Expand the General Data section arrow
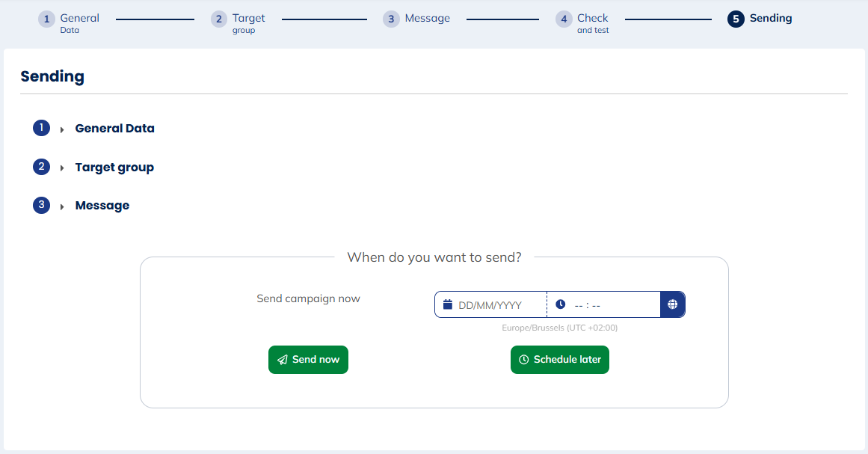Viewport: 868px width, 454px height. [62, 129]
